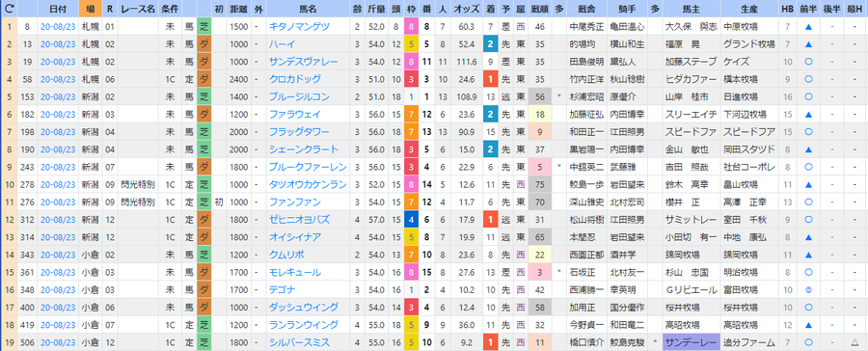Sort by the 日付 column header

pos(57,9)
